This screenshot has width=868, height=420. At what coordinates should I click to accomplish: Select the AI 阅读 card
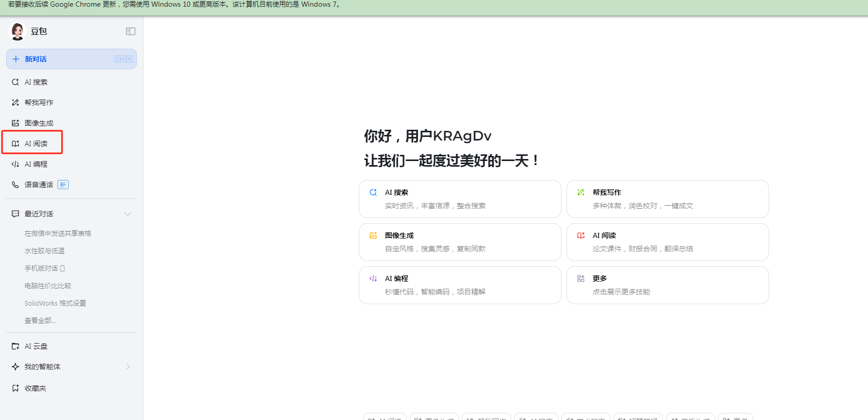pyautogui.click(x=668, y=242)
